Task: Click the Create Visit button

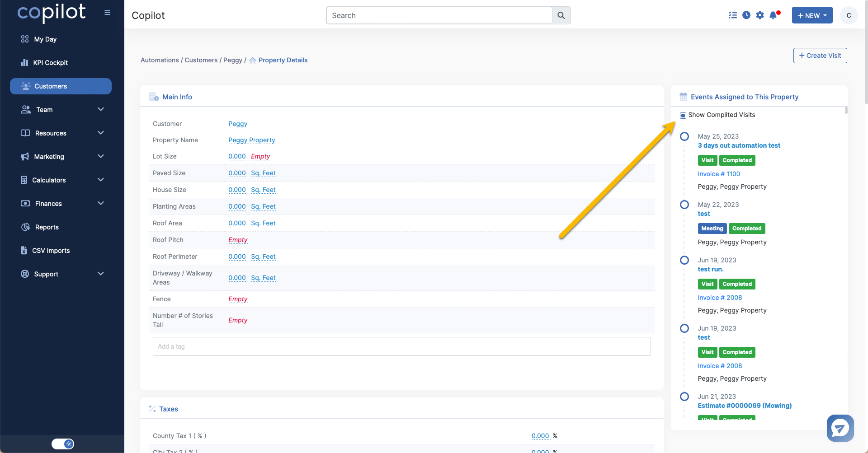Action: coord(820,56)
